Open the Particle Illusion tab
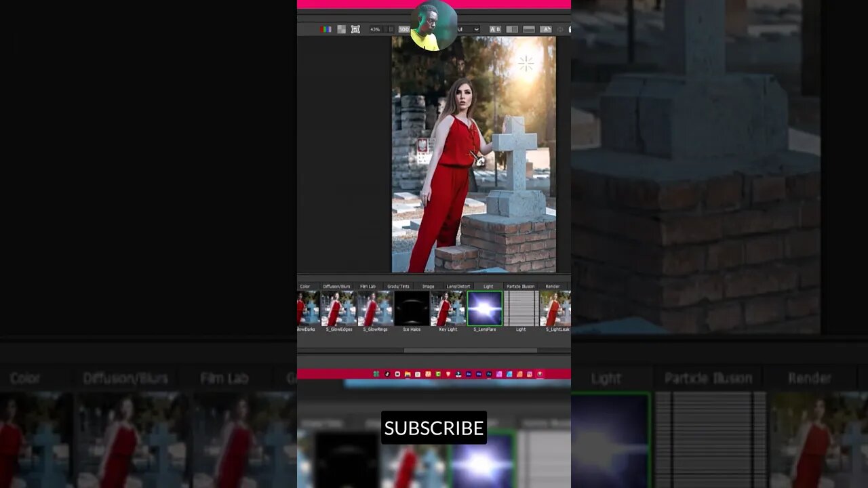This screenshot has width=868, height=488. pyautogui.click(x=520, y=286)
